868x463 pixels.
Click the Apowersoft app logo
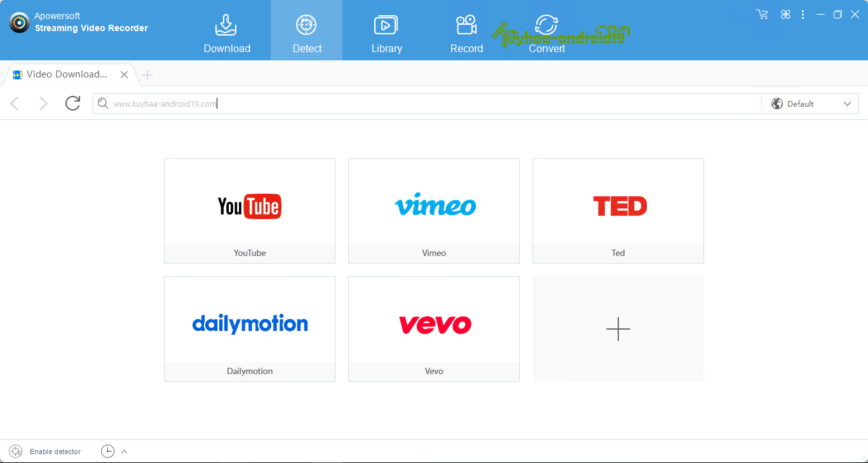click(x=19, y=22)
